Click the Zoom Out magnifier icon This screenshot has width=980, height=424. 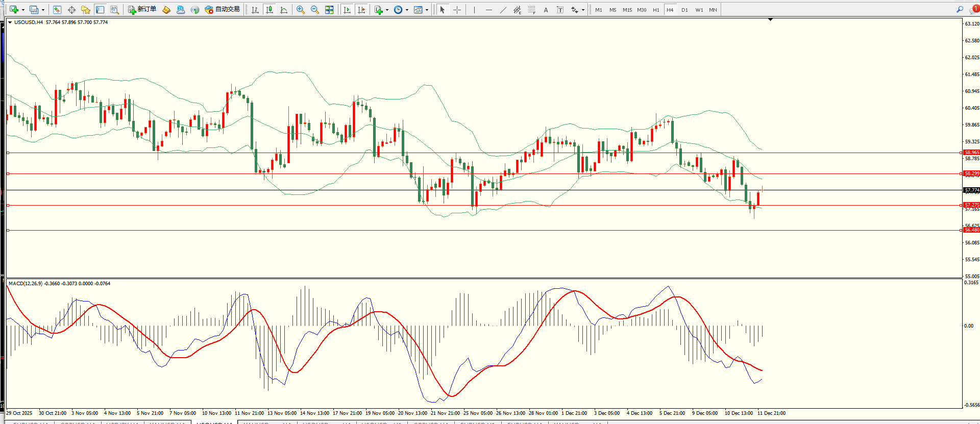[315, 10]
